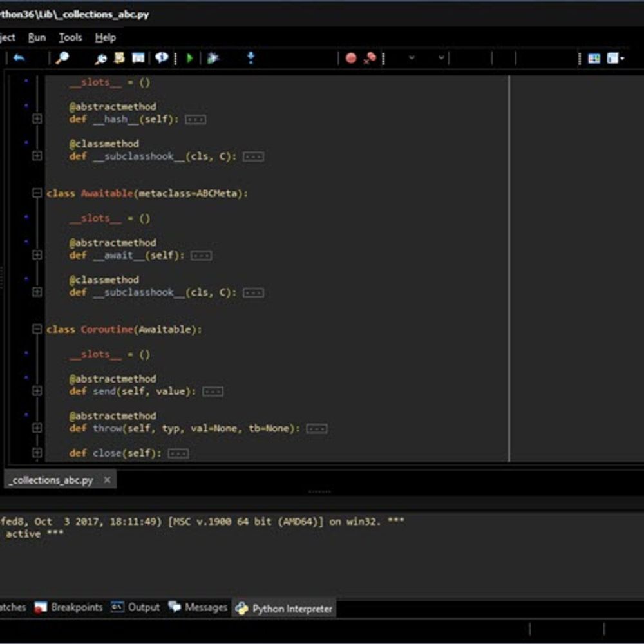This screenshot has width=644, height=644.
Task: Expand the send method fold
Action: coord(37,391)
